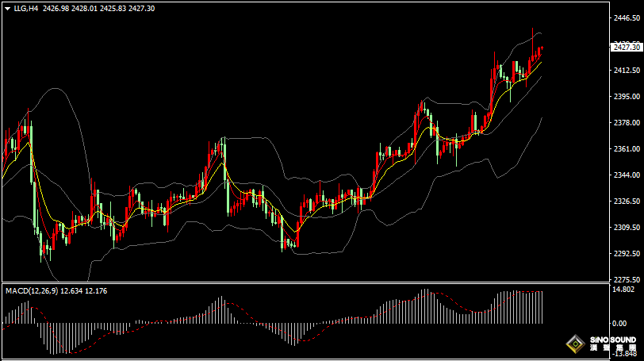Click the 2275.70 price axis label

click(626, 279)
